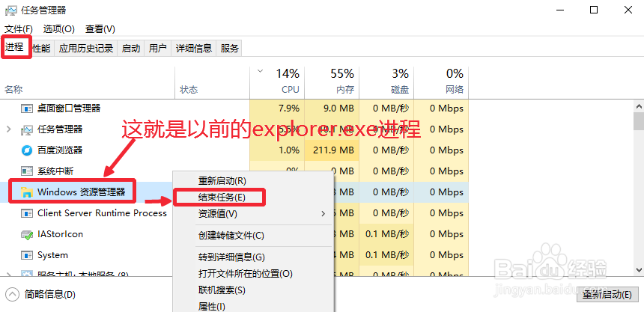Maximize the Task Manager window
This screenshot has height=312, width=644.
click(x=594, y=10)
